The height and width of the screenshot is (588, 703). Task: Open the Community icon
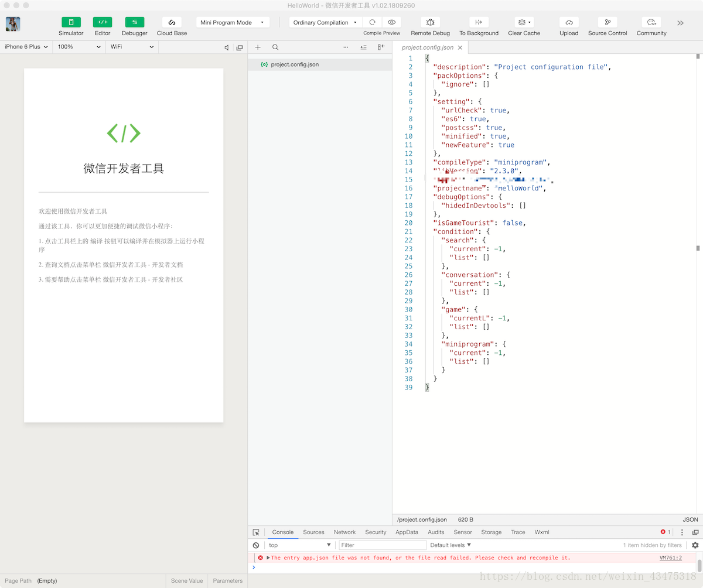pos(651,22)
